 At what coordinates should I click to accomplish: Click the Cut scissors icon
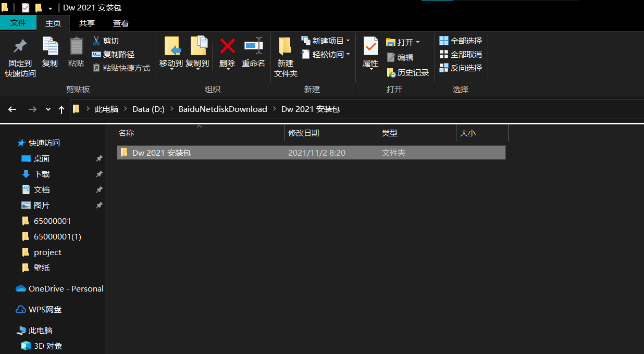pyautogui.click(x=96, y=41)
